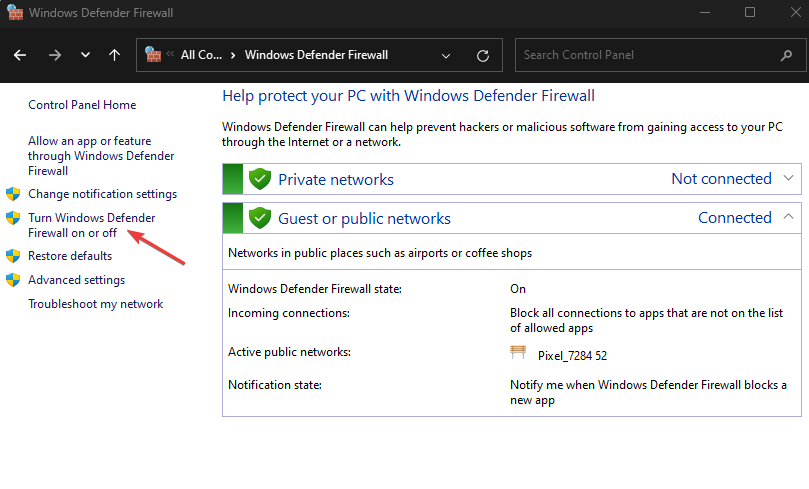Click green shield icon for Private networks
The width and height of the screenshot is (809, 489).
coord(260,179)
